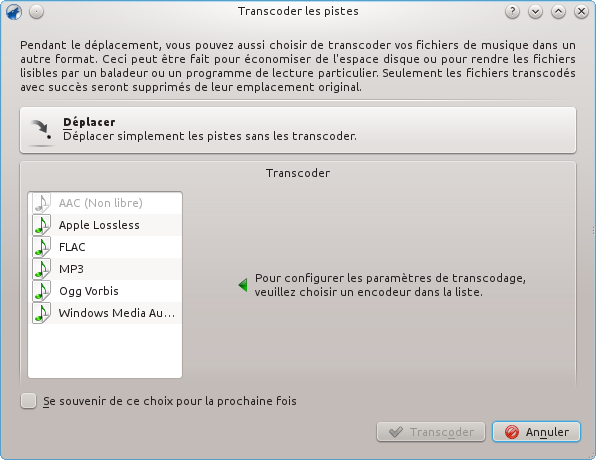Click the Apple Lossless music note icon
Screen dimensions: 596x460
pos(41,225)
